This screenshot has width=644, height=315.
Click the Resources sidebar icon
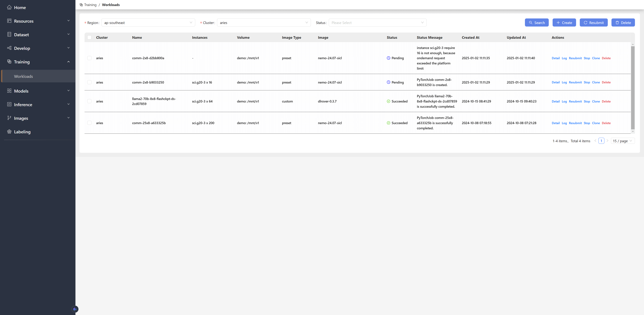coord(9,21)
